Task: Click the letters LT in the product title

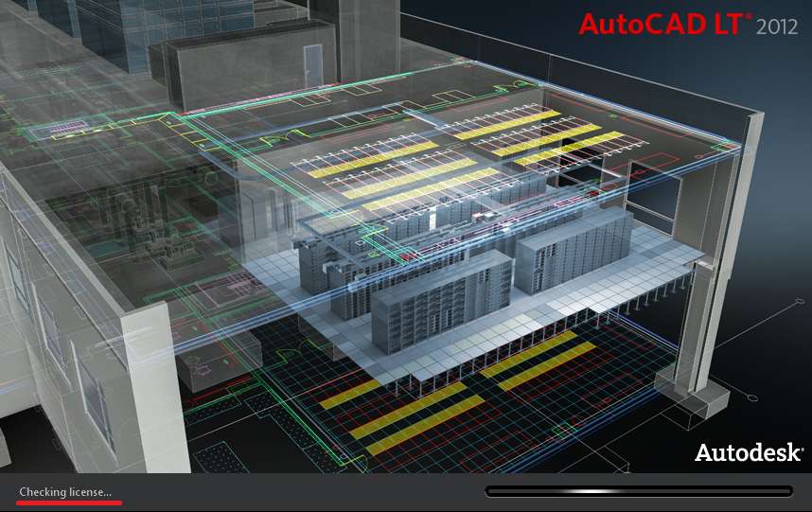Action: pos(729,24)
